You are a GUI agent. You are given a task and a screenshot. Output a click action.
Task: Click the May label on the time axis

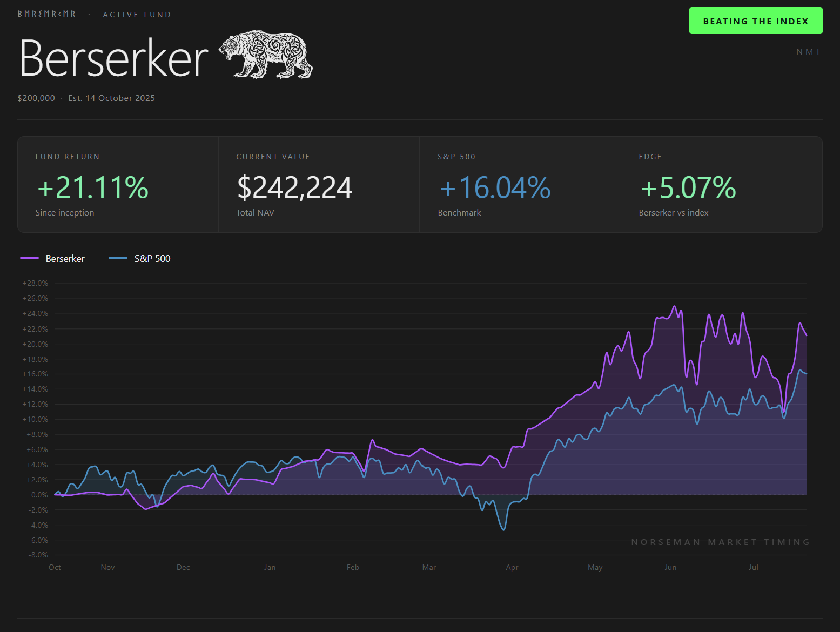click(x=595, y=567)
